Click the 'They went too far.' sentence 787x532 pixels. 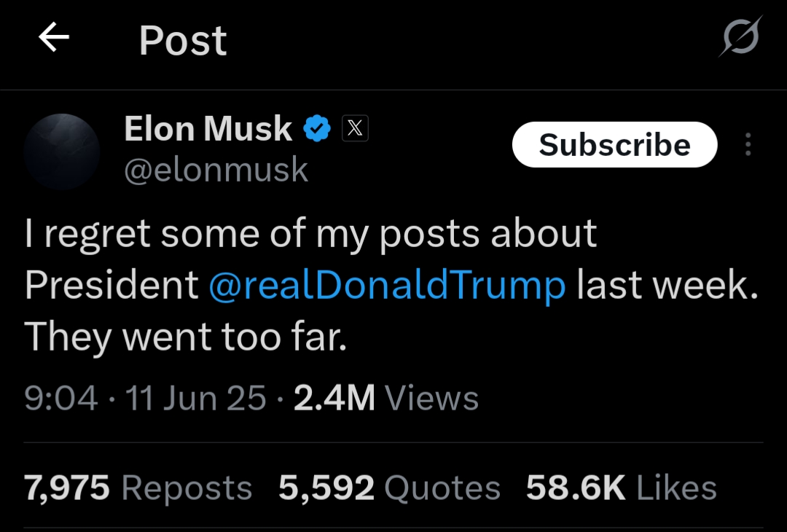pyautogui.click(x=185, y=336)
